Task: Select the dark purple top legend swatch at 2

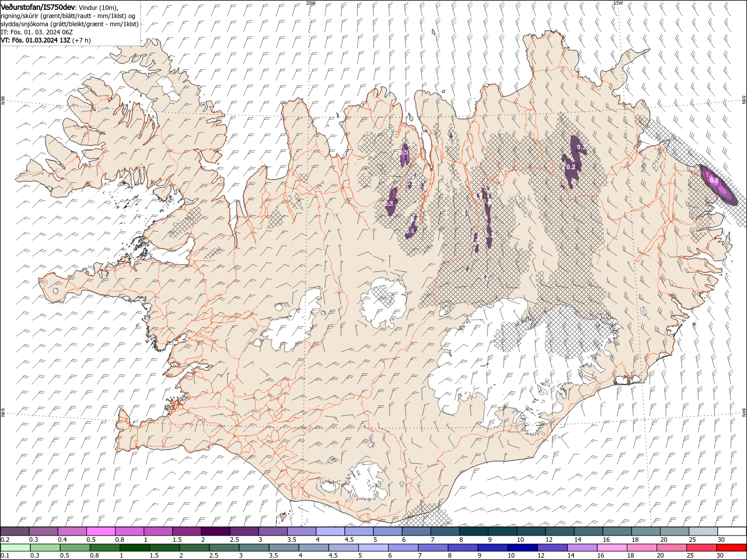Action: point(215,531)
